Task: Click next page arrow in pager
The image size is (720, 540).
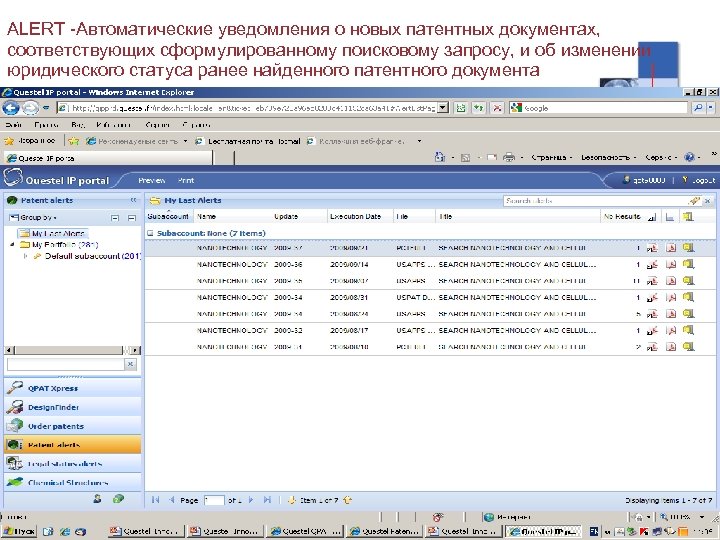Action: pyautogui.click(x=251, y=500)
